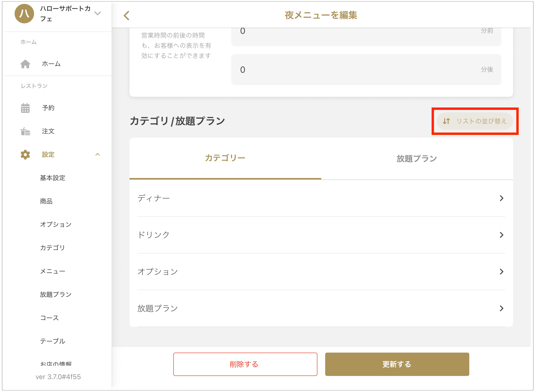
Task: Click the back arrow icon in header
Action: [x=127, y=16]
